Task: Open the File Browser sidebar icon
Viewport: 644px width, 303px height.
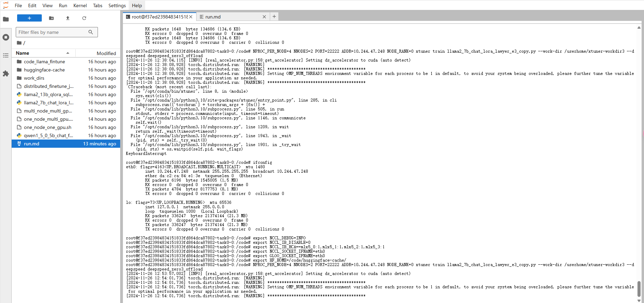Action: [x=6, y=19]
